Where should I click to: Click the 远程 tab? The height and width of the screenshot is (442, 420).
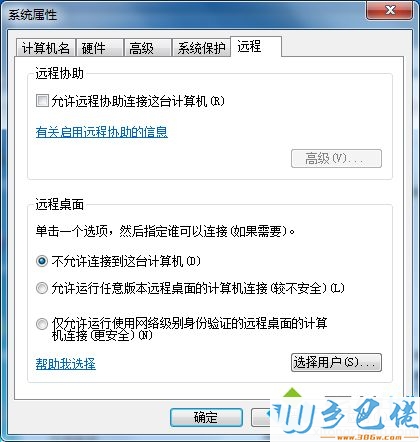[x=256, y=46]
